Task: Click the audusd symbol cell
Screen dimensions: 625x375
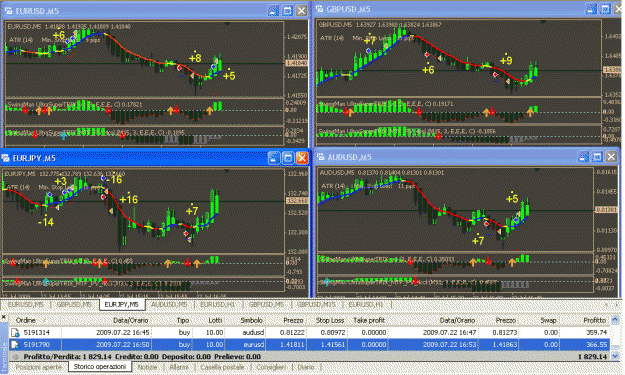Action: click(x=253, y=332)
